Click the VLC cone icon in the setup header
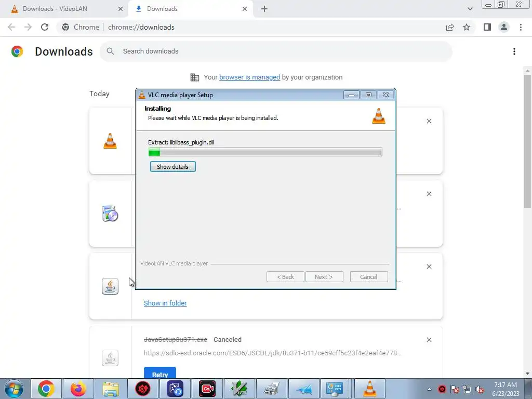This screenshot has width=532, height=399. 379,116
